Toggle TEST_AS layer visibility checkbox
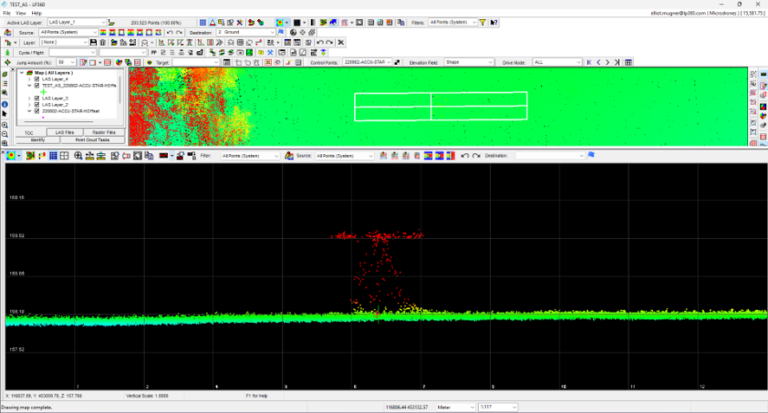This screenshot has height=413, width=768. click(x=37, y=85)
